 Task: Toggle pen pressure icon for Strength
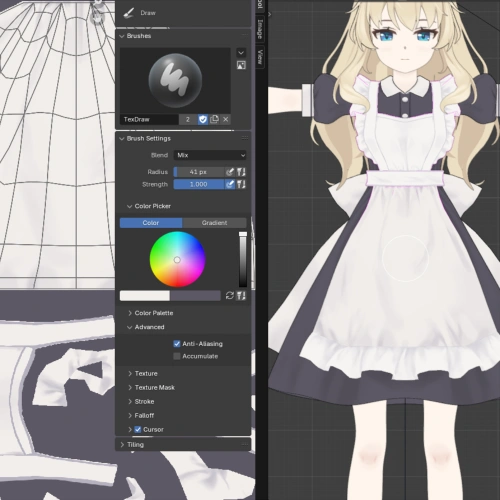(230, 184)
